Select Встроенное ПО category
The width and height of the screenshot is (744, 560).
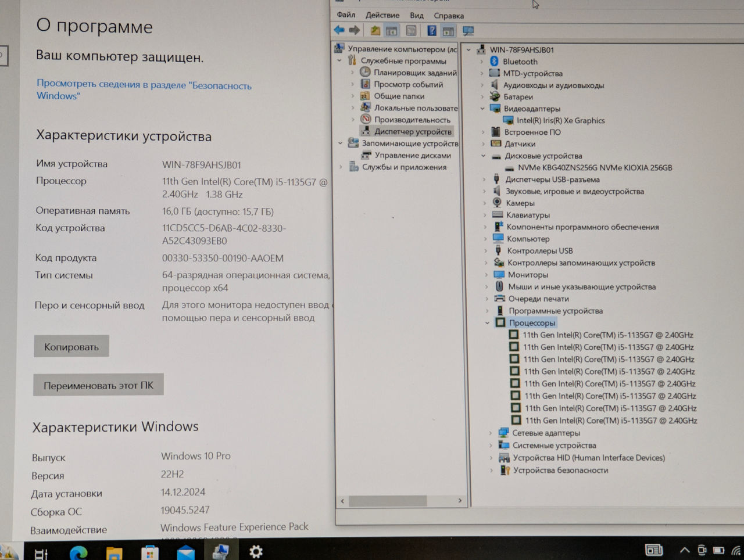click(x=532, y=132)
